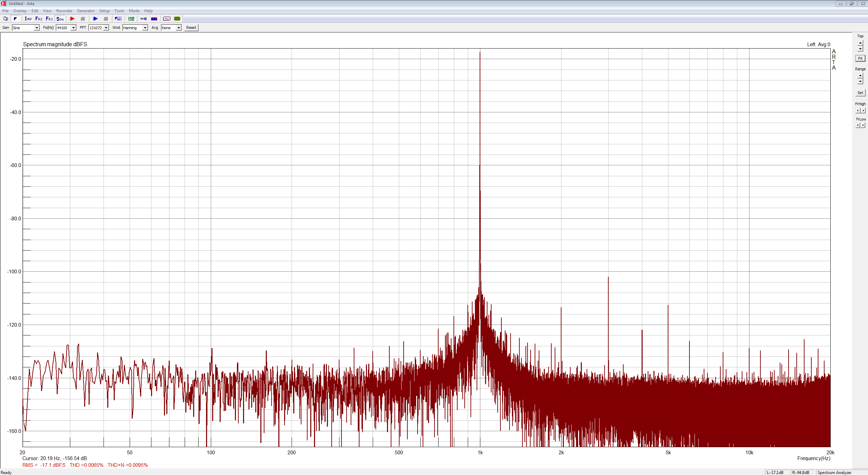
Task: Select the Fr1 frequency response mode
Action: pyautogui.click(x=49, y=19)
